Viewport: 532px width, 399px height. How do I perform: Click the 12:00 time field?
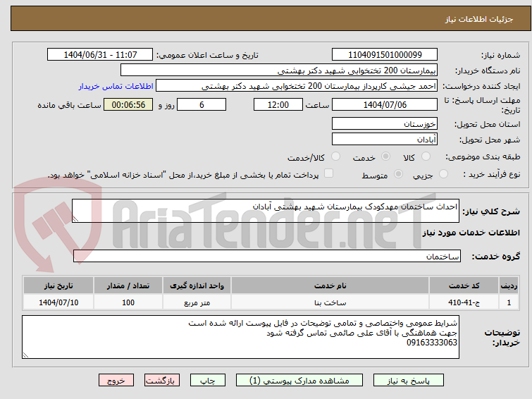click(278, 104)
